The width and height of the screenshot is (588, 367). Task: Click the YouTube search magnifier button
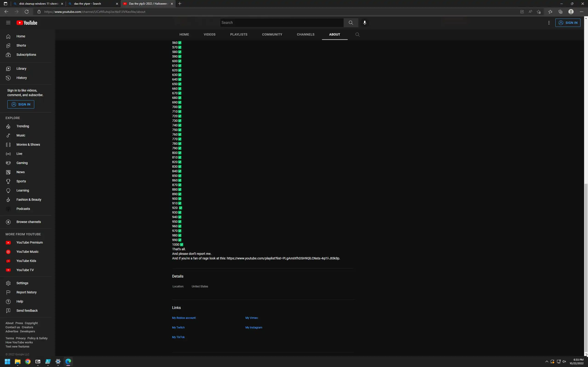pos(351,22)
